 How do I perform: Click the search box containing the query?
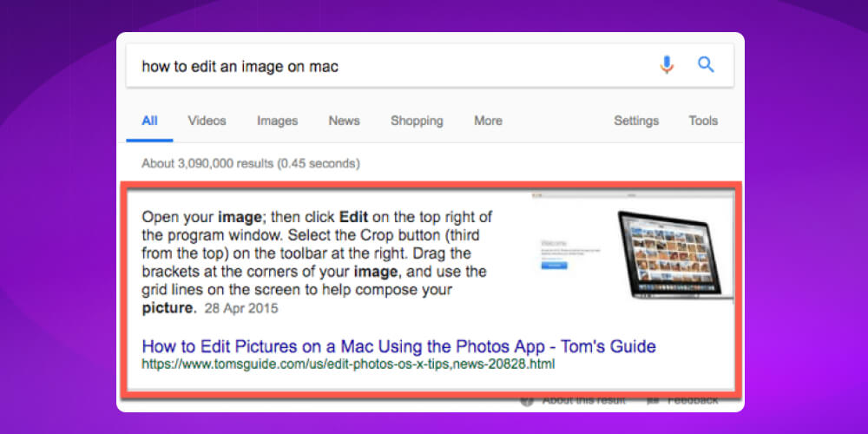pyautogui.click(x=431, y=66)
